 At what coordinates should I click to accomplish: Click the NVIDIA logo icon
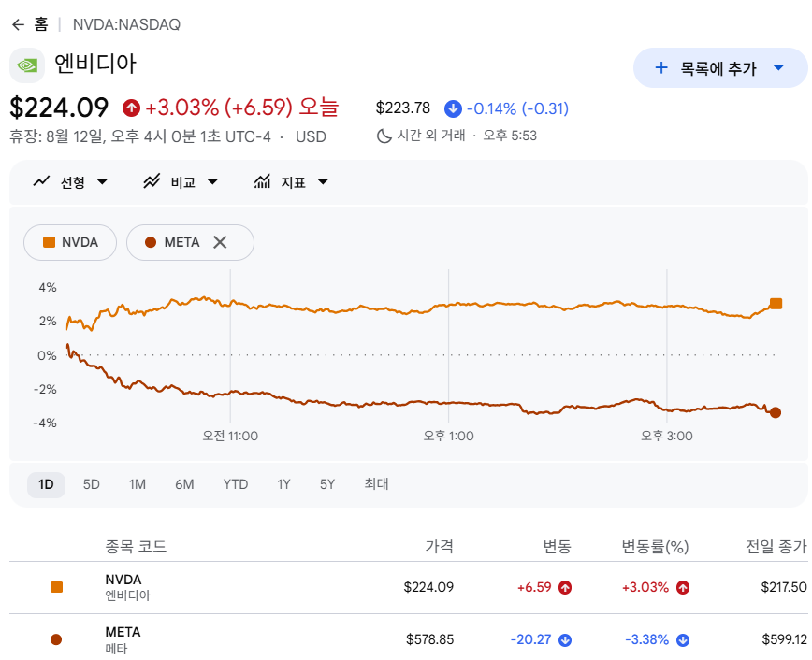pos(27,65)
